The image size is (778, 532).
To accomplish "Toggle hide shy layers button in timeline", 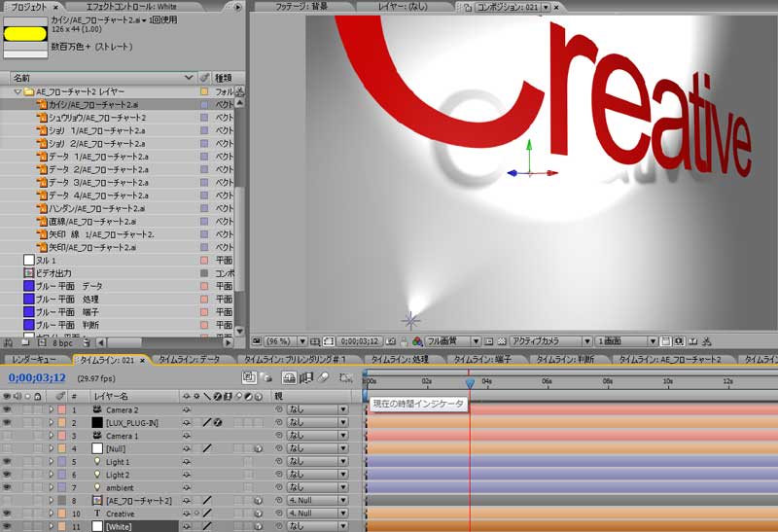I will [289, 378].
